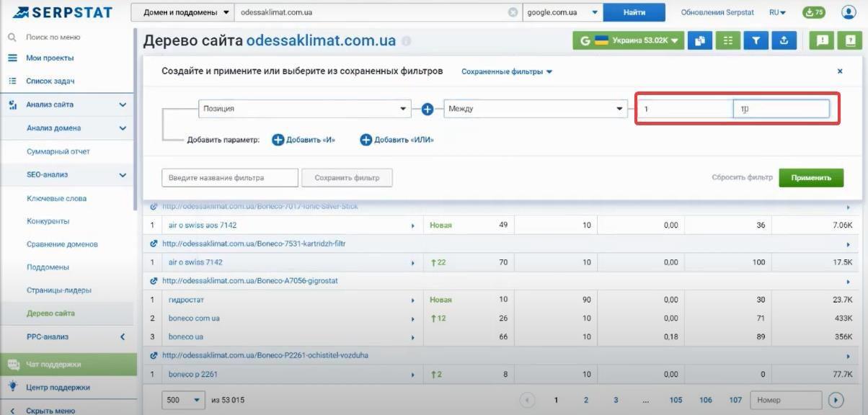
Task: Open Ключевые слова menu item
Action: coord(56,198)
